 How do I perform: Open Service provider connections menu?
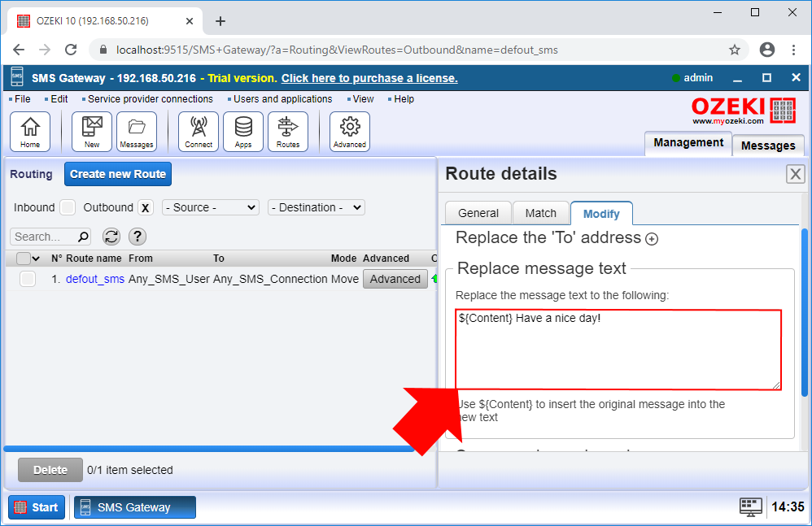point(151,99)
